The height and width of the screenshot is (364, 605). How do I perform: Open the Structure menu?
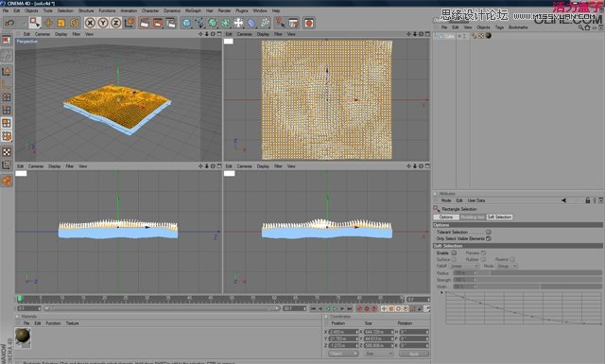tap(86, 10)
